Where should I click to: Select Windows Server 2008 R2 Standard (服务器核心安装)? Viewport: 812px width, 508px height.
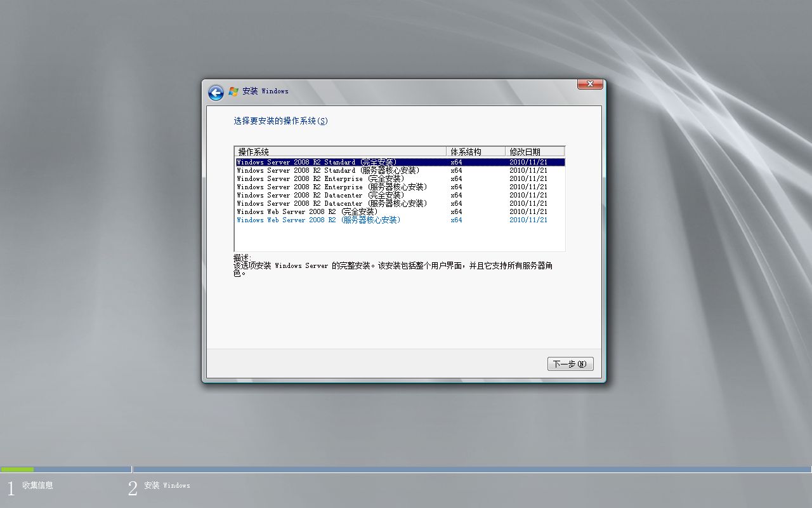400,170
